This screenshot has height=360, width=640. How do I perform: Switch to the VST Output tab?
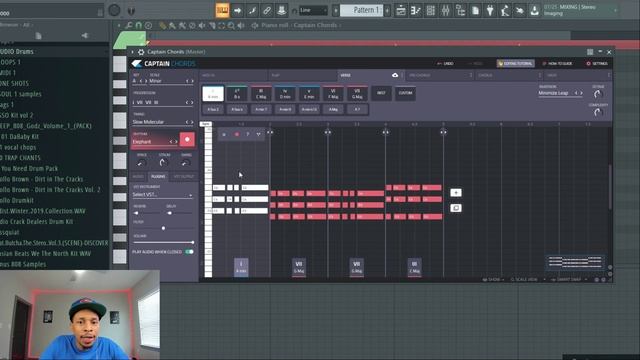(x=184, y=176)
